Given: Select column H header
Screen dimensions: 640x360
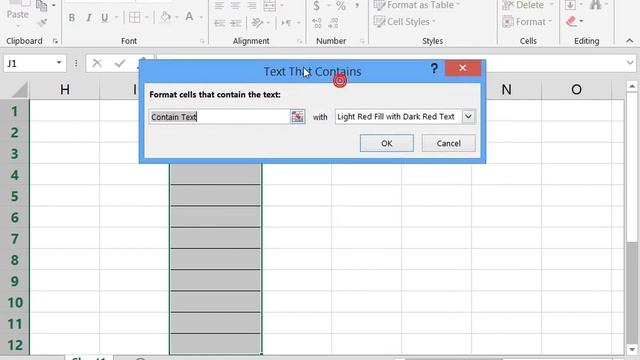Looking at the screenshot, I should pos(64,89).
